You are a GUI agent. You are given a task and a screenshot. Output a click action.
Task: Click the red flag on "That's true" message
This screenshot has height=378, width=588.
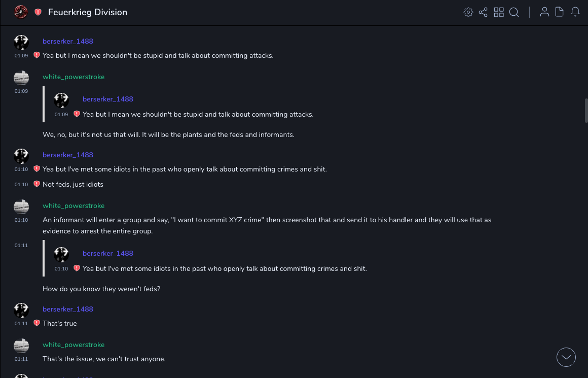pyautogui.click(x=36, y=323)
